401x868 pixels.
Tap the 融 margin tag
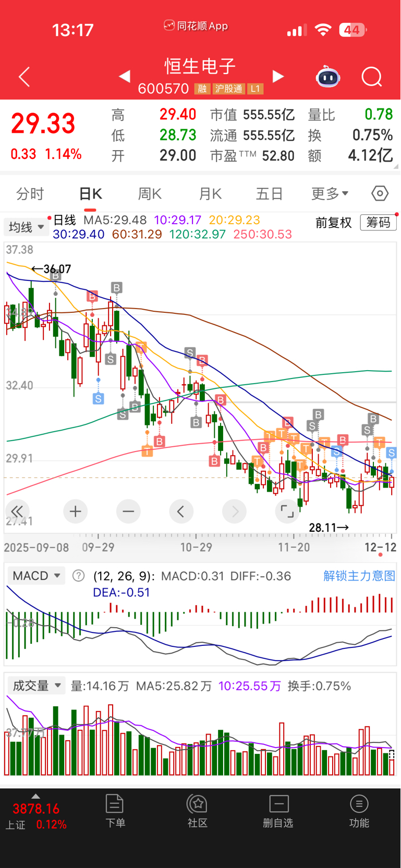coord(202,89)
